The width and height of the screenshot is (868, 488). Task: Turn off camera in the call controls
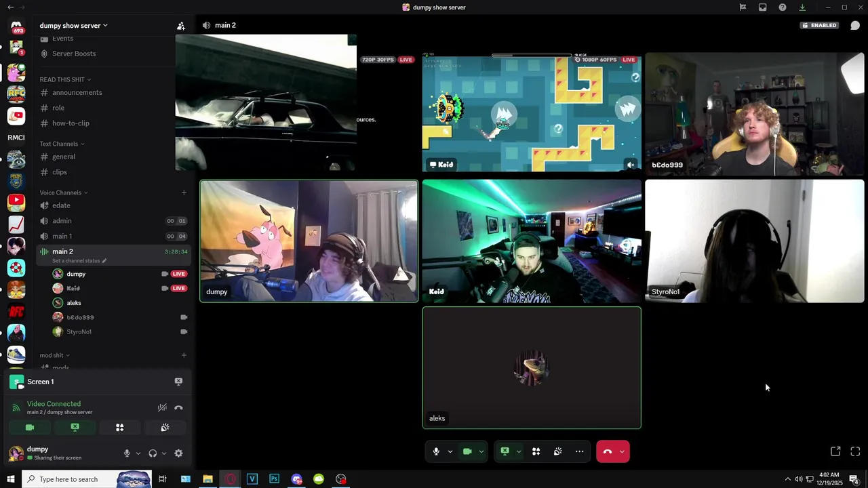(467, 451)
